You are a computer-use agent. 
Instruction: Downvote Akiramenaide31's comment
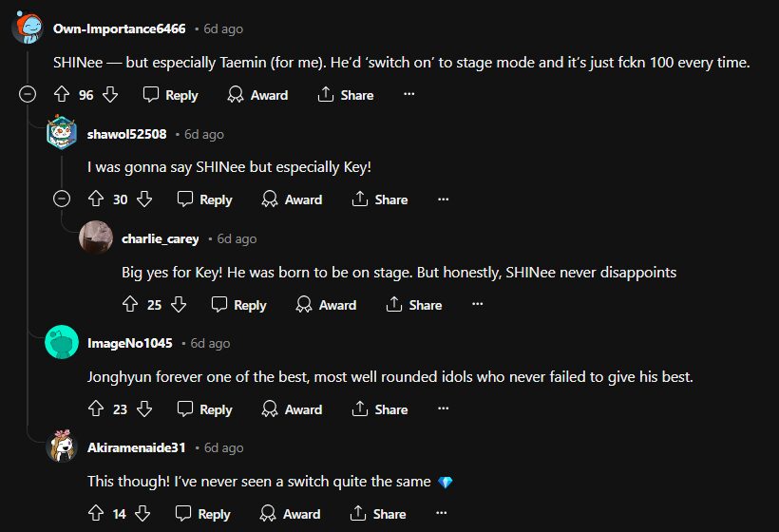coord(144,514)
